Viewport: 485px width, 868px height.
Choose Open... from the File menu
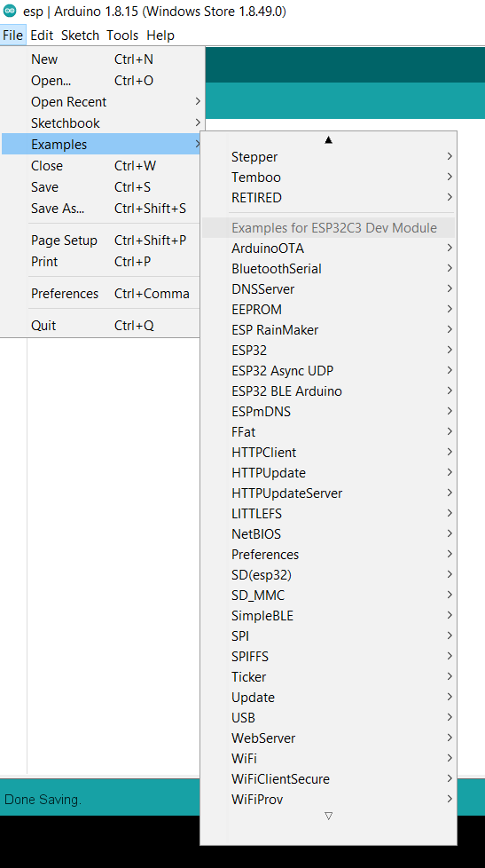[x=103, y=81]
